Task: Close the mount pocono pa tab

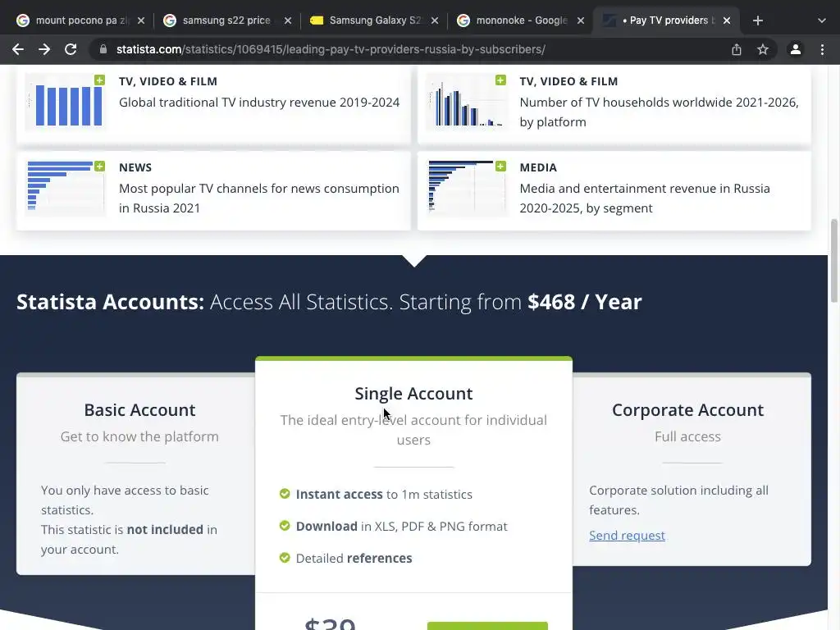Action: click(141, 21)
